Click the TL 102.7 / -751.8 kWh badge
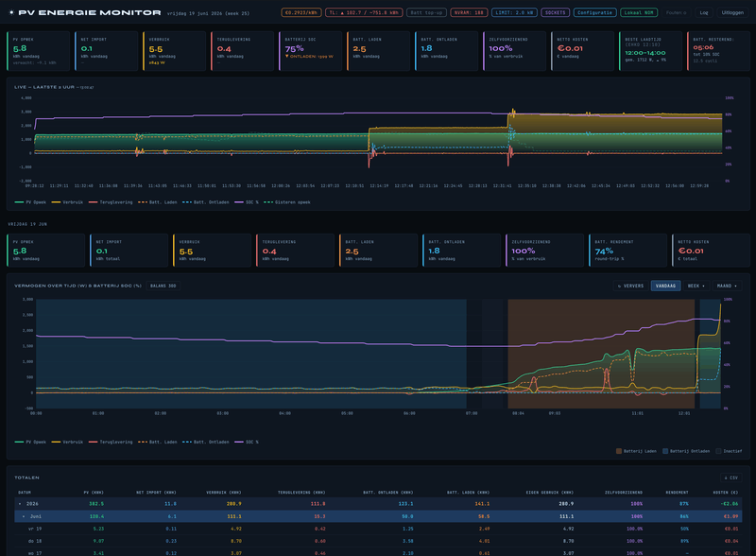756x556 pixels. click(x=364, y=12)
